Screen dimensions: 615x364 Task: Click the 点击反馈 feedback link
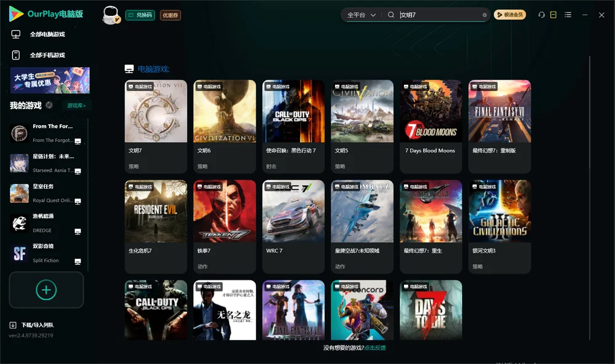point(375,348)
